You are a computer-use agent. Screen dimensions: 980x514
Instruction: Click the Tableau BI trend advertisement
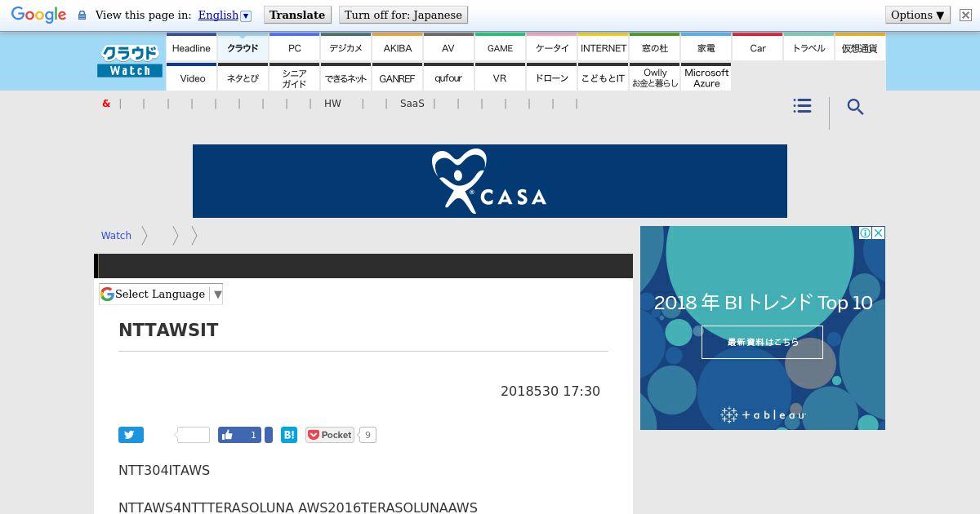(763, 328)
